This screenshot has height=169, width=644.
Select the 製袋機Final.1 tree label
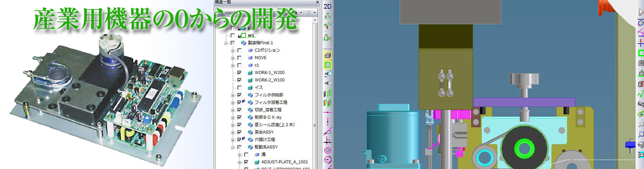260,43
